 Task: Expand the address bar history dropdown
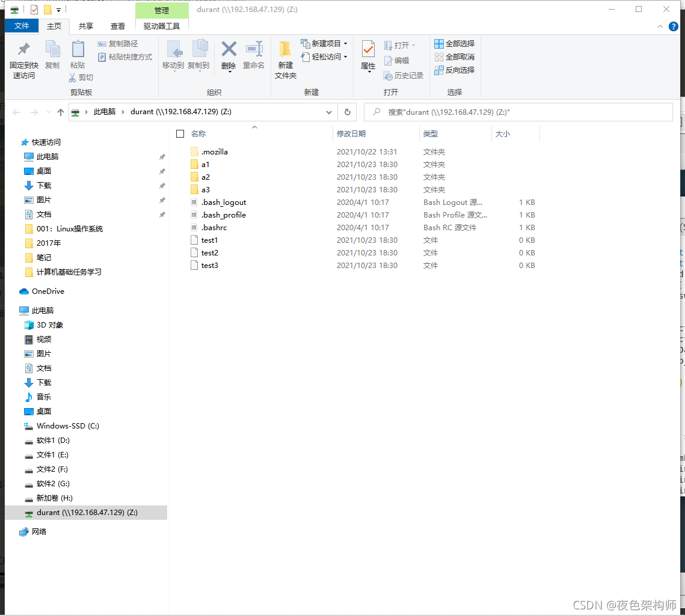[x=329, y=112]
